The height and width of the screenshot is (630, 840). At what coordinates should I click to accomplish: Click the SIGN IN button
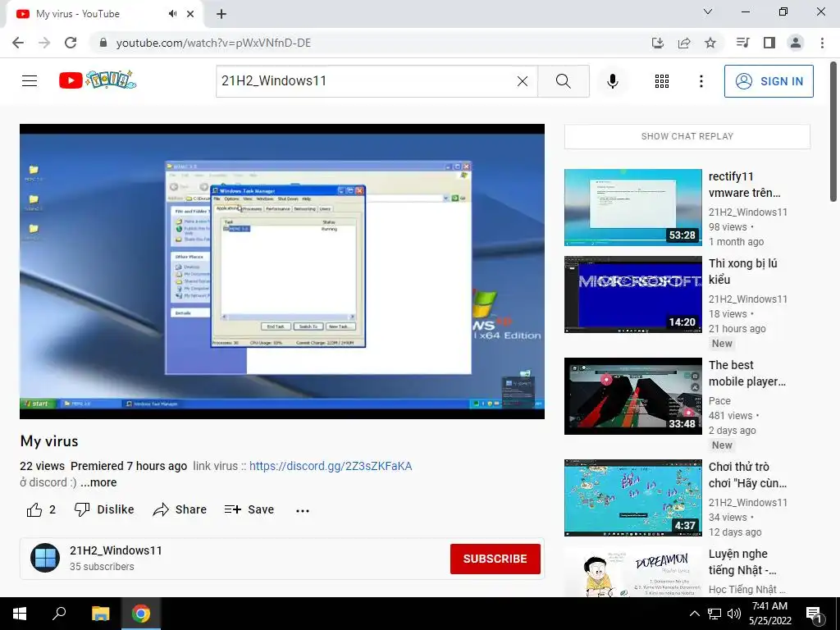(x=769, y=81)
